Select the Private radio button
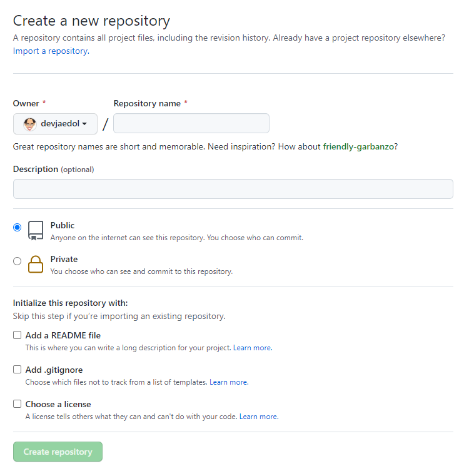Image resolution: width=469 pixels, height=476 pixels. point(18,261)
